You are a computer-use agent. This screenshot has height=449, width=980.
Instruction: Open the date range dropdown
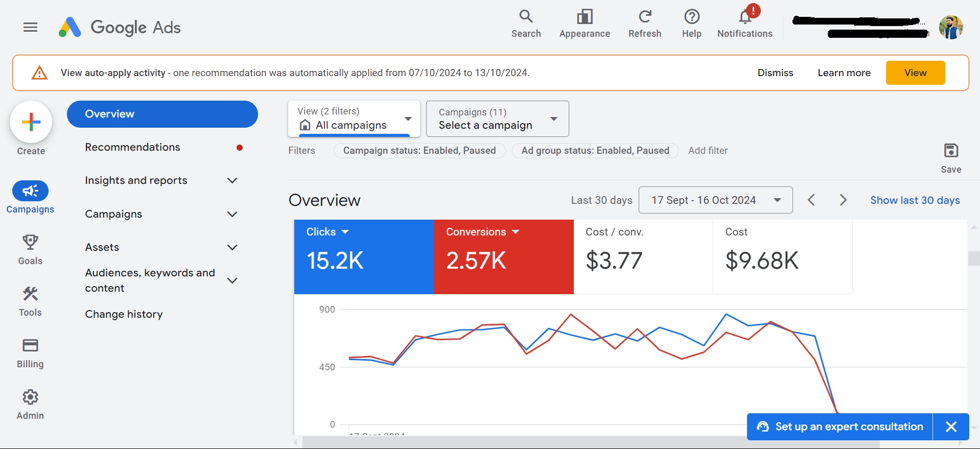(x=715, y=200)
